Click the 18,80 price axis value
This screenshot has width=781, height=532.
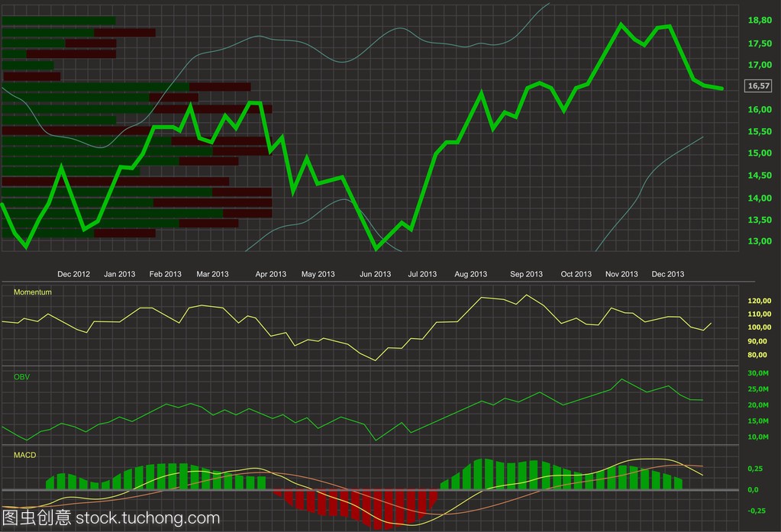pyautogui.click(x=760, y=20)
